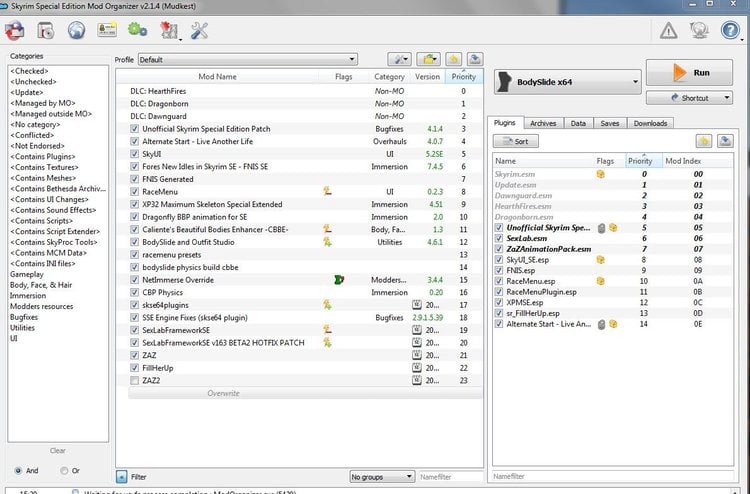Open the Nexus globe browser icon
This screenshot has height=494, width=750.
point(76,31)
